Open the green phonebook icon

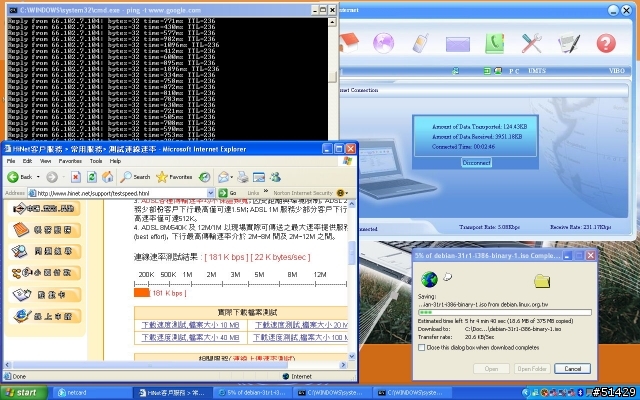tap(495, 43)
